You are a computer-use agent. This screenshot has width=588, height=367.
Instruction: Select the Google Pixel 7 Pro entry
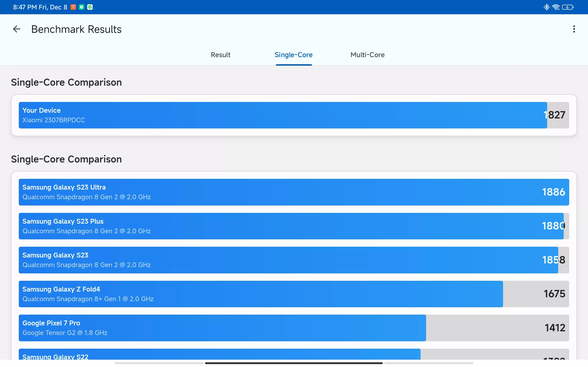click(294, 328)
